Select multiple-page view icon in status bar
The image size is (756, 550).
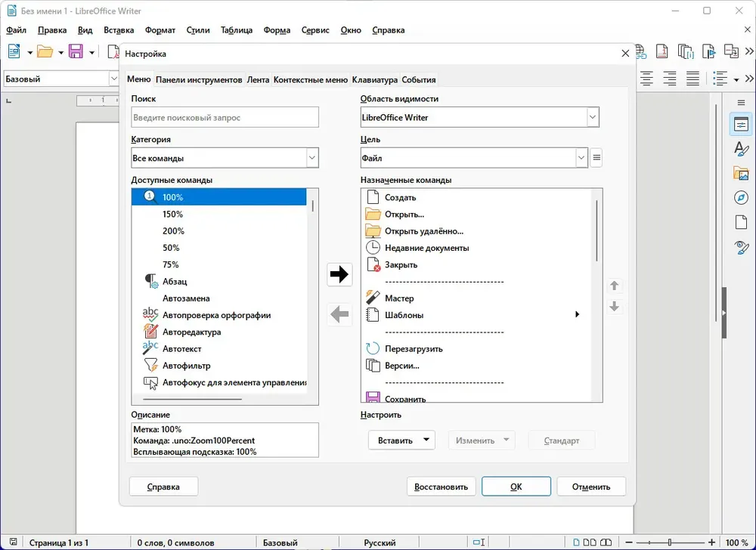click(x=590, y=542)
